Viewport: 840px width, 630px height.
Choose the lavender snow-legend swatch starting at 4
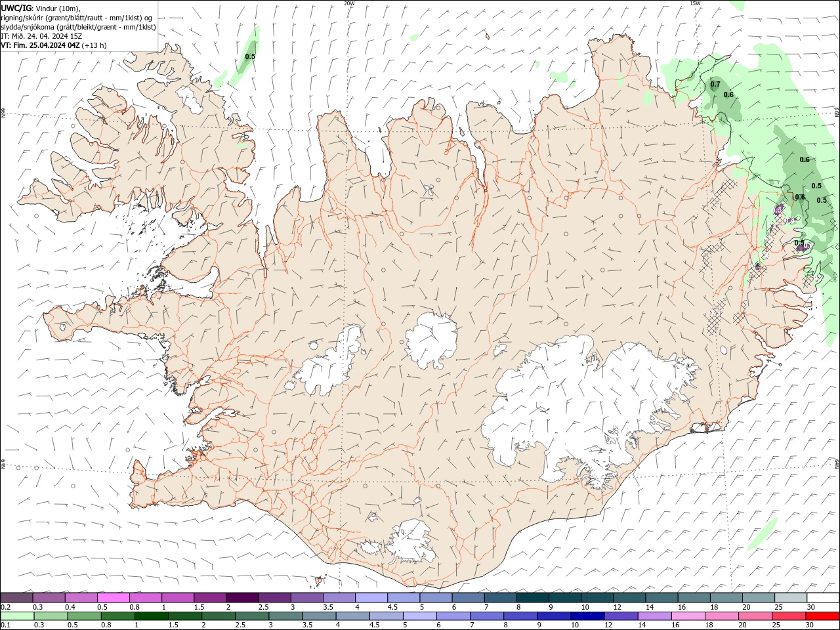coord(371,598)
